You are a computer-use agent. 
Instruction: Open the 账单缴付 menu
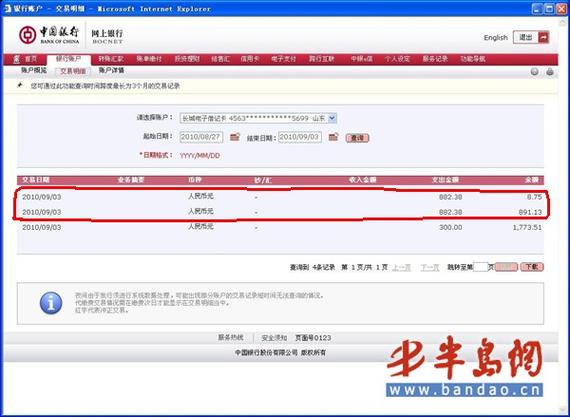point(149,59)
